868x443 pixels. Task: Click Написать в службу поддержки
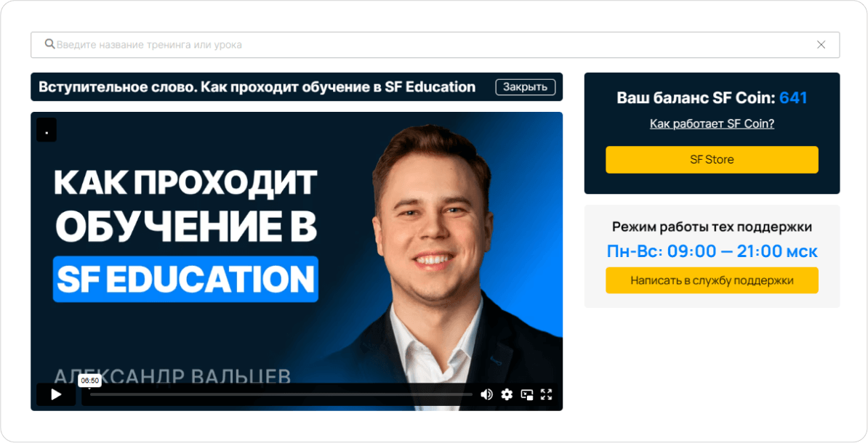coord(712,280)
